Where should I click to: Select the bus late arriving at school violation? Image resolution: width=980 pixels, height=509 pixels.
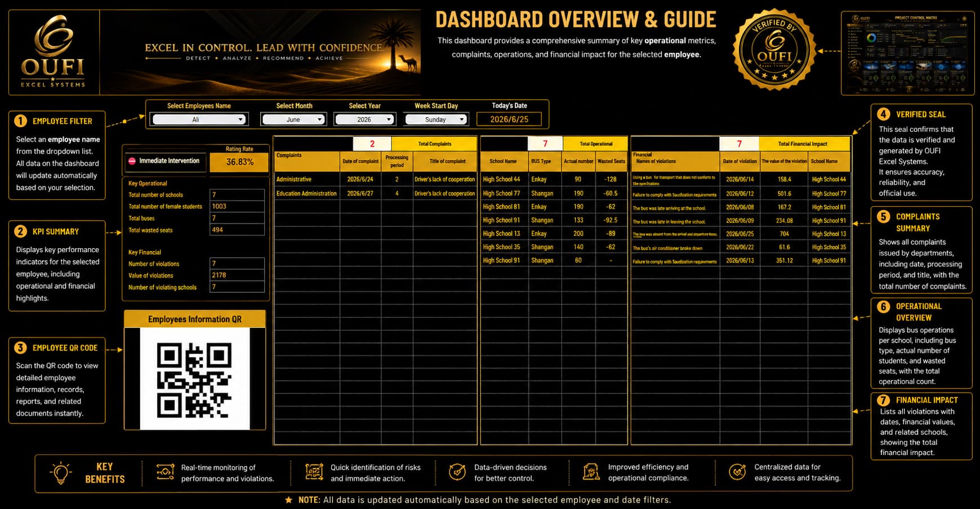click(675, 208)
